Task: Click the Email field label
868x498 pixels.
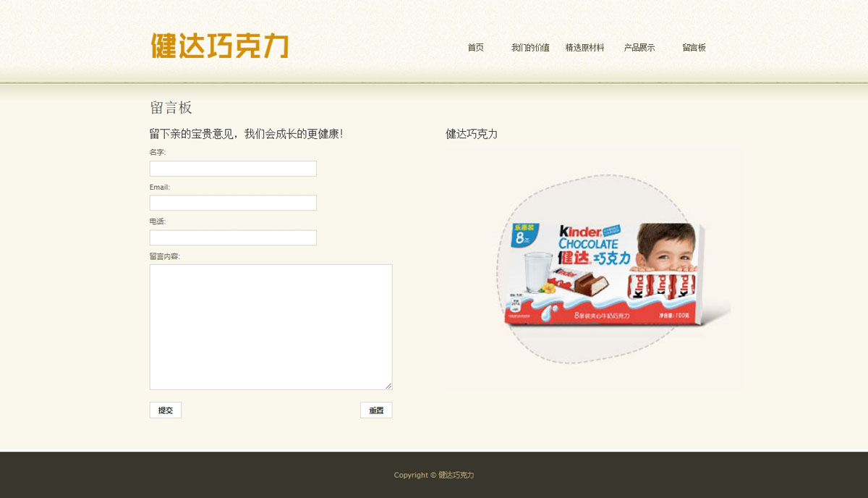Action: [x=160, y=187]
